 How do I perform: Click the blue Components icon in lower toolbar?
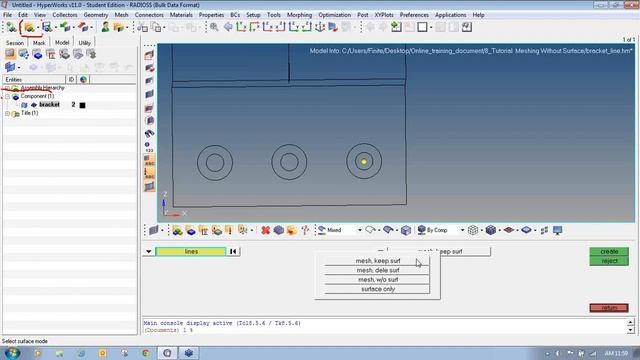[x=191, y=230]
